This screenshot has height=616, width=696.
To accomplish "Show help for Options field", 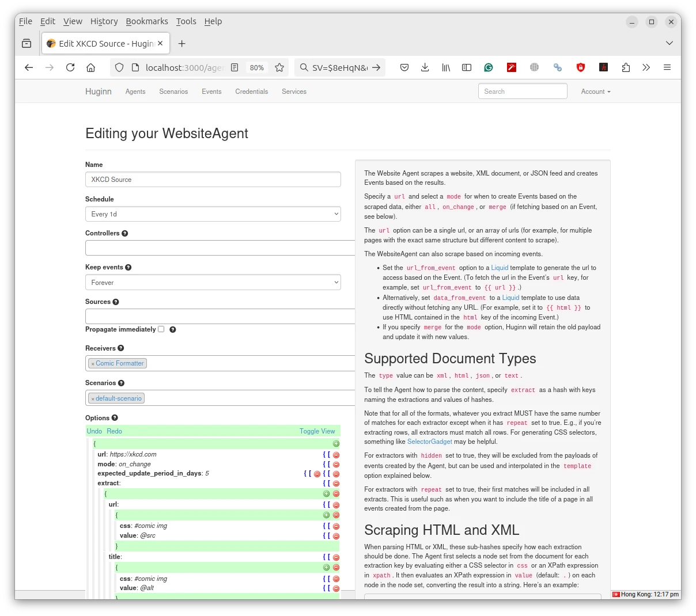I will pyautogui.click(x=115, y=418).
